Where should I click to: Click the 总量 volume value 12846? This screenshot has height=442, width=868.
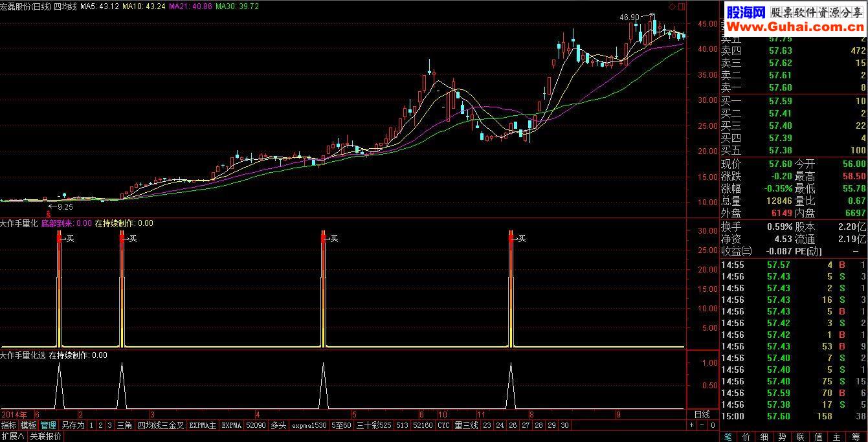(x=779, y=201)
